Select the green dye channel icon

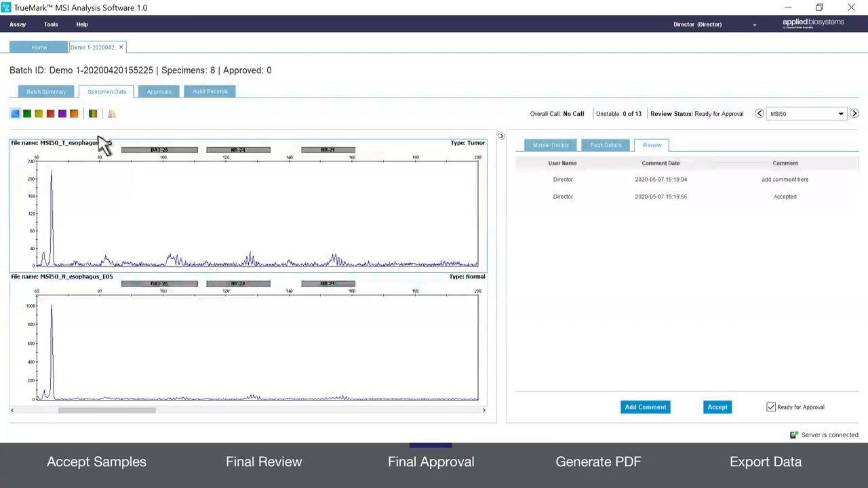[27, 114]
